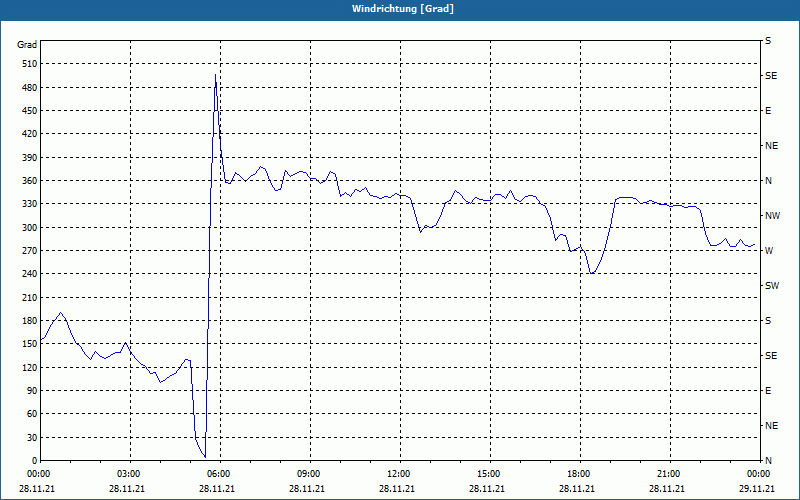
Task: Click the N compass label level with 0
Action: point(768,461)
